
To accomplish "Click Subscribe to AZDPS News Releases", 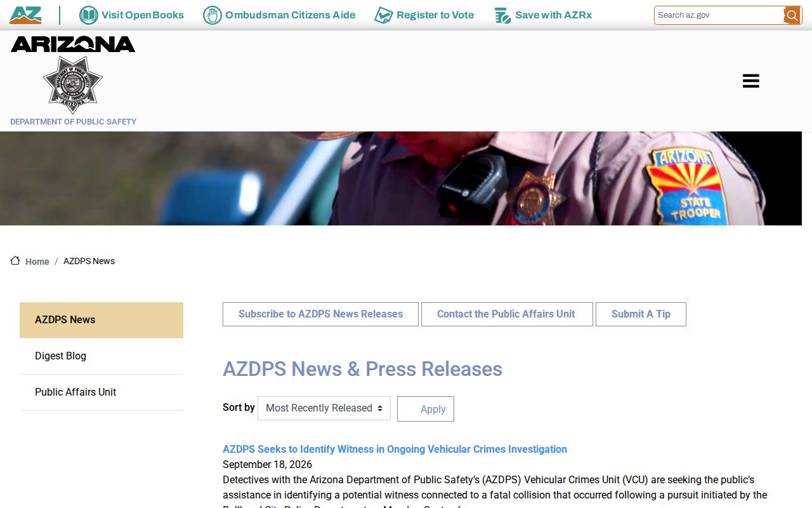I will pyautogui.click(x=320, y=314).
